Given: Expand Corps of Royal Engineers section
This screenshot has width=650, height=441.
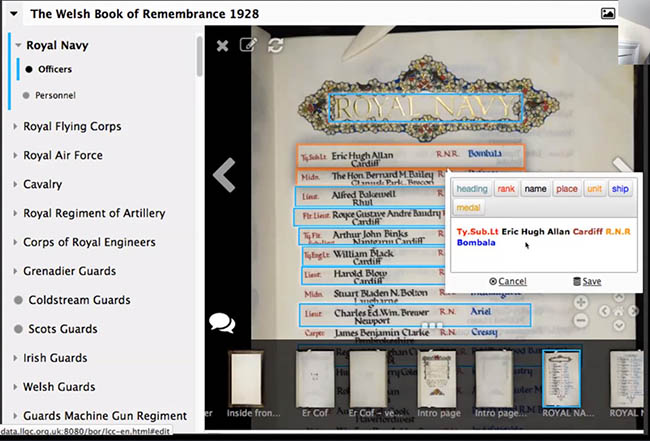Looking at the screenshot, I should [15, 242].
